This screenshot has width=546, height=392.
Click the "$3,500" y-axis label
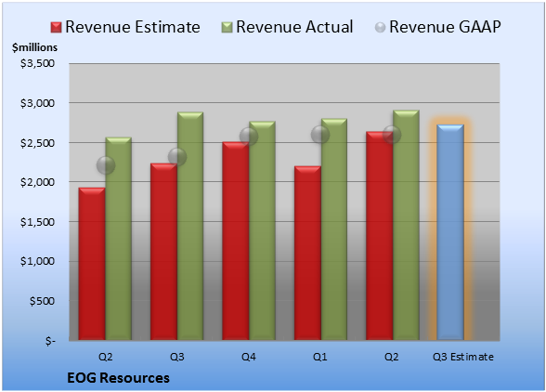37,63
